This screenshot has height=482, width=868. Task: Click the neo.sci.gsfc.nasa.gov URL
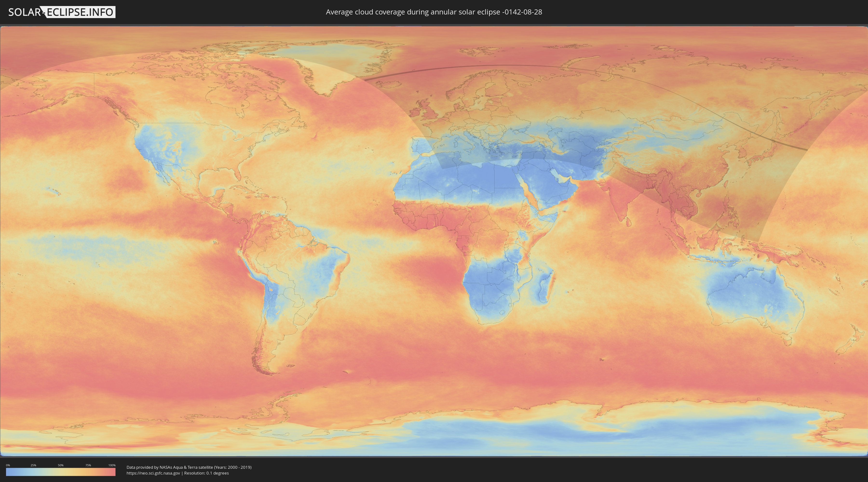pos(153,473)
